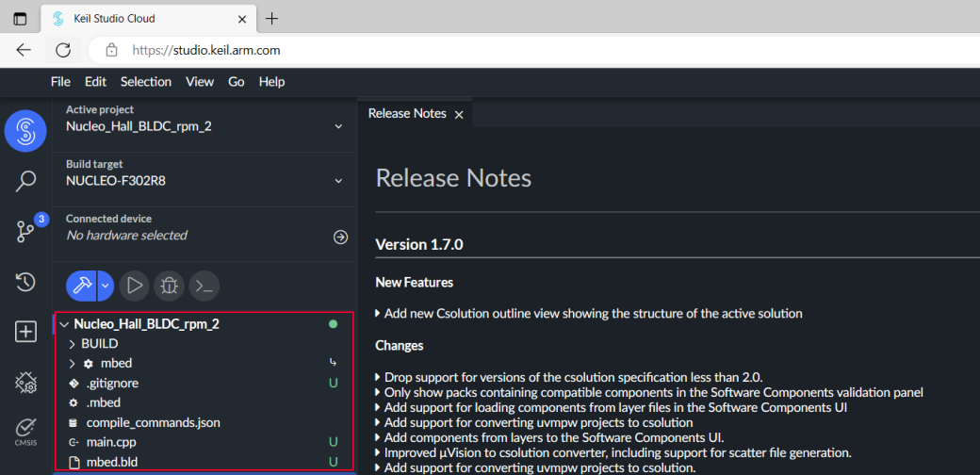This screenshot has width=980, height=475.
Task: Open the History clock icon panel
Action: (25, 282)
